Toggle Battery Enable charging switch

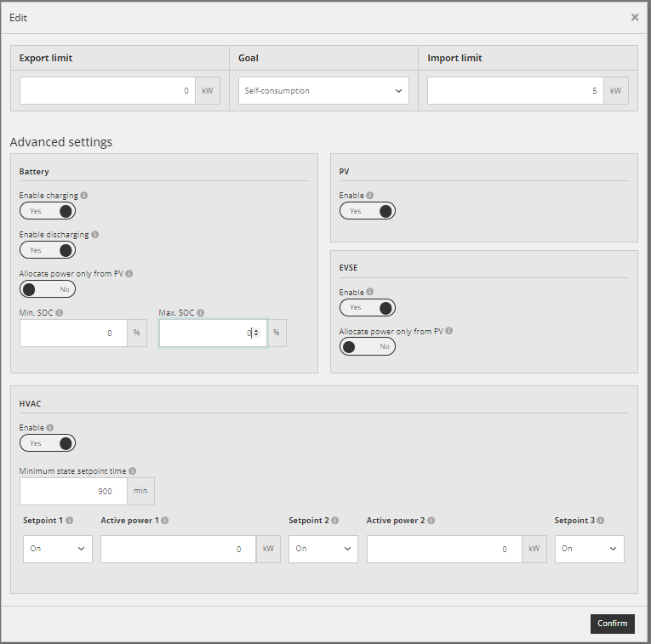click(48, 211)
